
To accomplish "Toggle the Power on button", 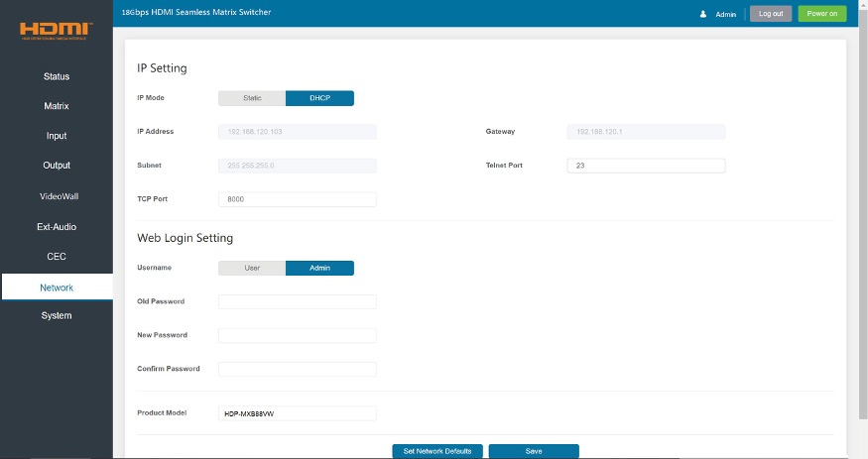I will [822, 14].
